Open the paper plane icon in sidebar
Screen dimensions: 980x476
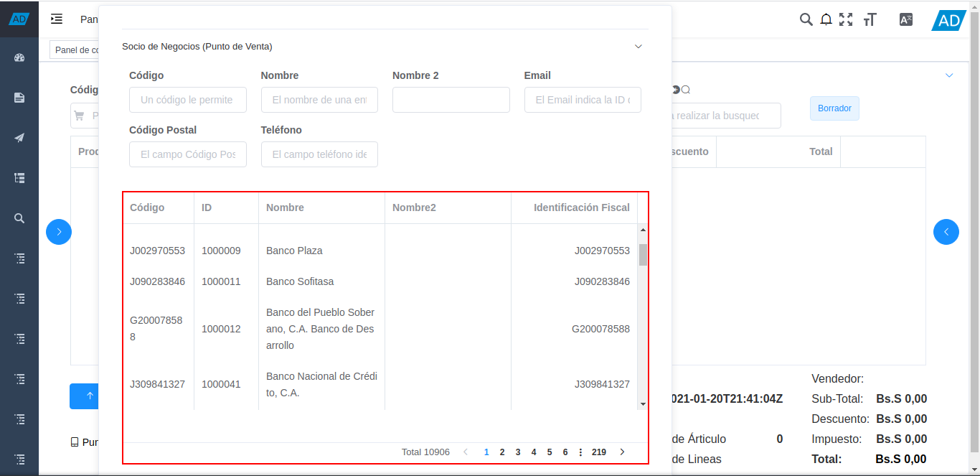pyautogui.click(x=19, y=138)
